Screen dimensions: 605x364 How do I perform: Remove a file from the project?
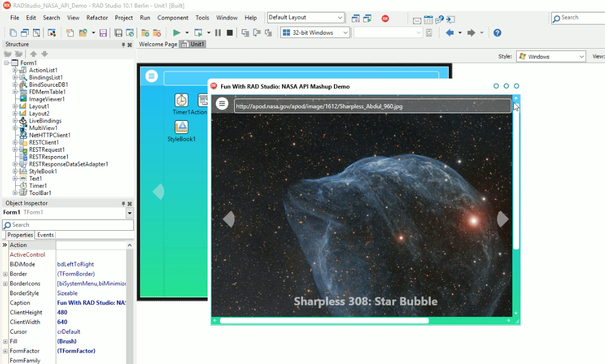point(157,33)
